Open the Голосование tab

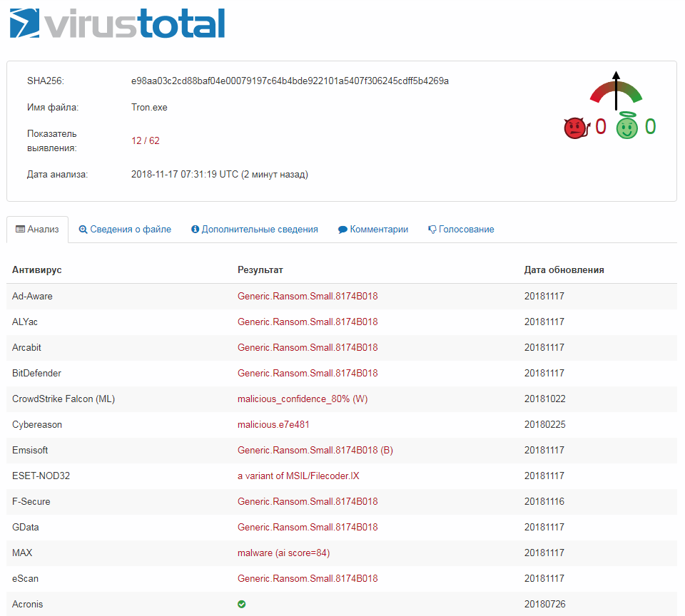[x=462, y=229]
